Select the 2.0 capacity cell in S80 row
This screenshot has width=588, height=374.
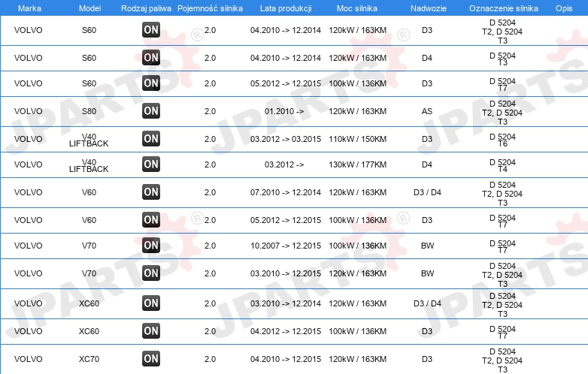210,111
